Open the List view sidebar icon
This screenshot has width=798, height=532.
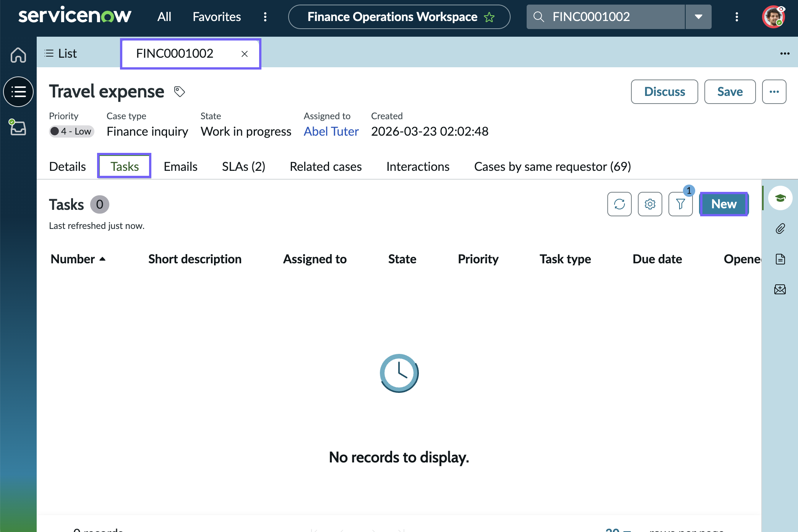(18, 92)
